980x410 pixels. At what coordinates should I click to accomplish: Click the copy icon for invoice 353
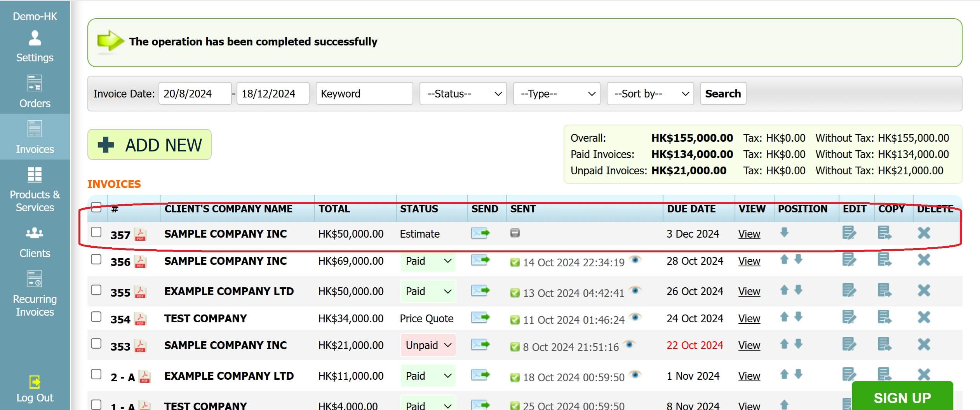[884, 344]
